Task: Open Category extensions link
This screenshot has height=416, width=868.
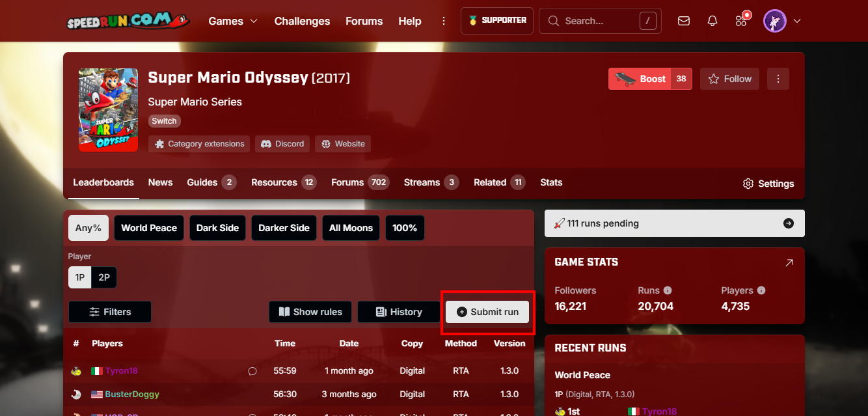Action: pos(199,144)
